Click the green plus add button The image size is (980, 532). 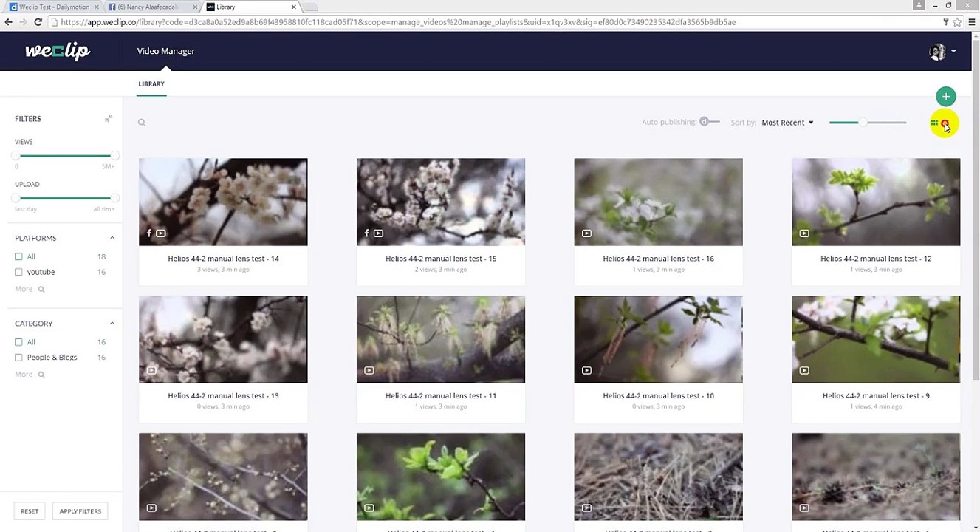coord(945,97)
